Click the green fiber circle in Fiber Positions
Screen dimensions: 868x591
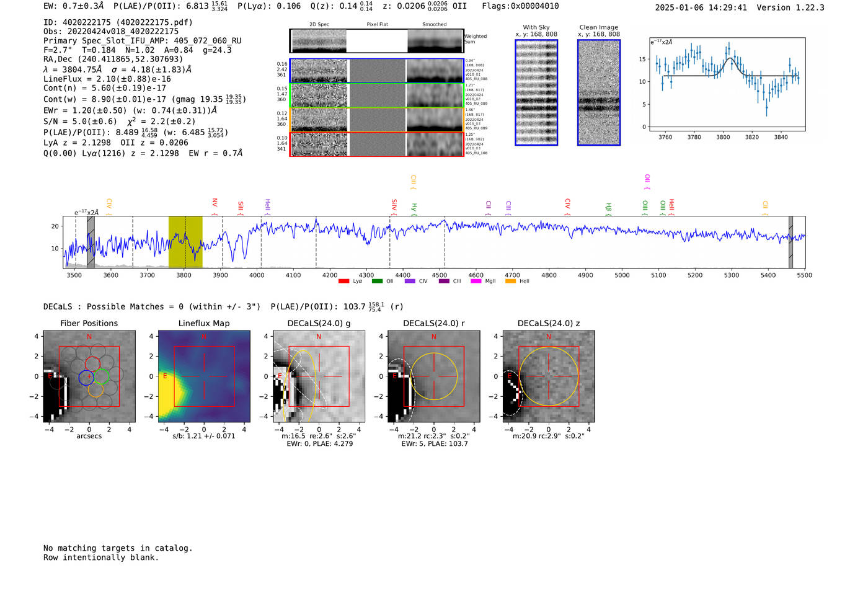point(101,376)
